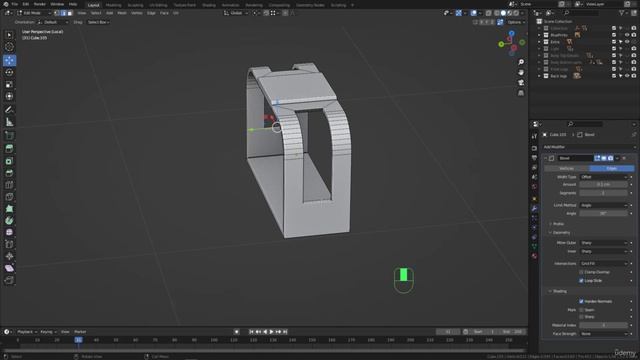
Task: Click the Add Modifier button
Action: (589, 147)
